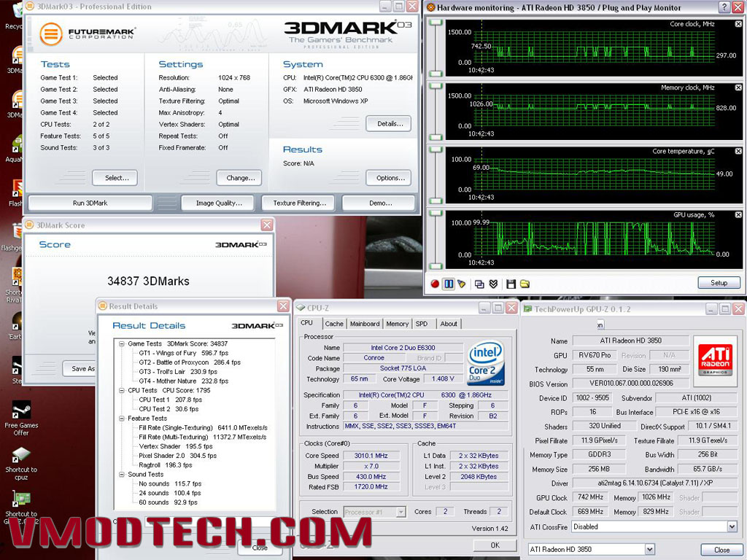Switch to the Memory tab in CPU-Z
The height and width of the screenshot is (560, 747).
point(398,324)
